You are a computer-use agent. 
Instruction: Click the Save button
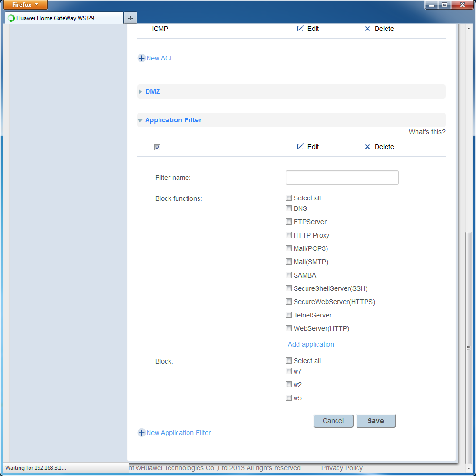pos(376,421)
